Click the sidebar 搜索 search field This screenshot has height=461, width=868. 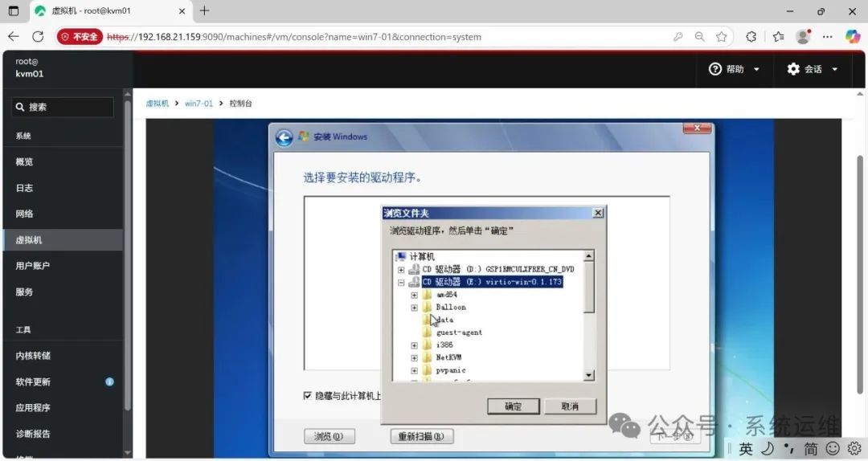63,107
